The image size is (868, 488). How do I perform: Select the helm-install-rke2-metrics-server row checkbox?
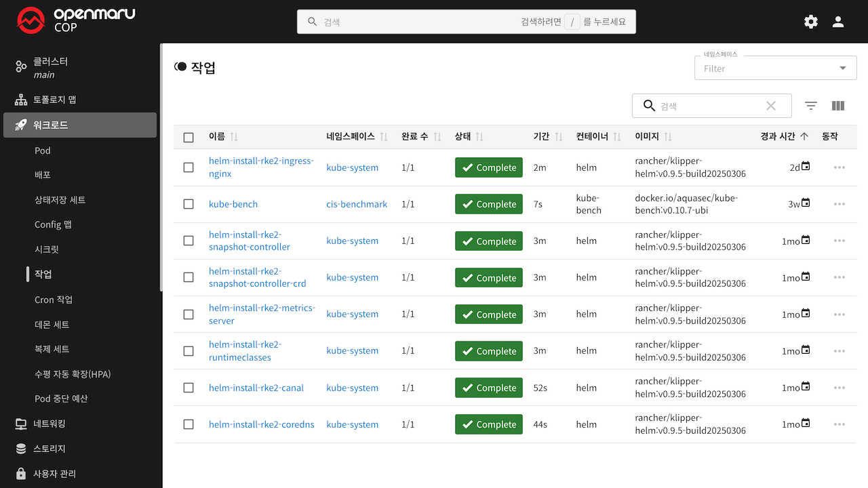coord(189,314)
